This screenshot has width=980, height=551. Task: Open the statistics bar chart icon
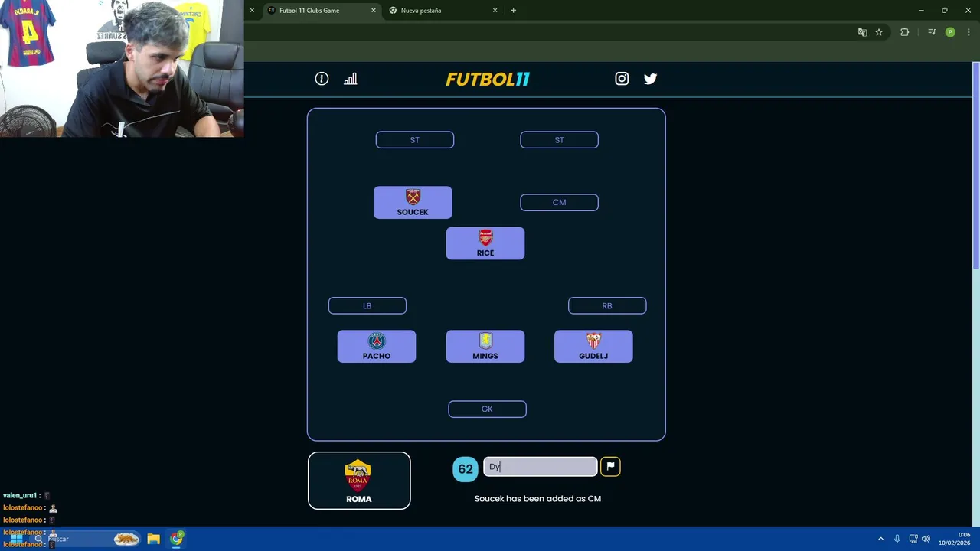(x=351, y=79)
